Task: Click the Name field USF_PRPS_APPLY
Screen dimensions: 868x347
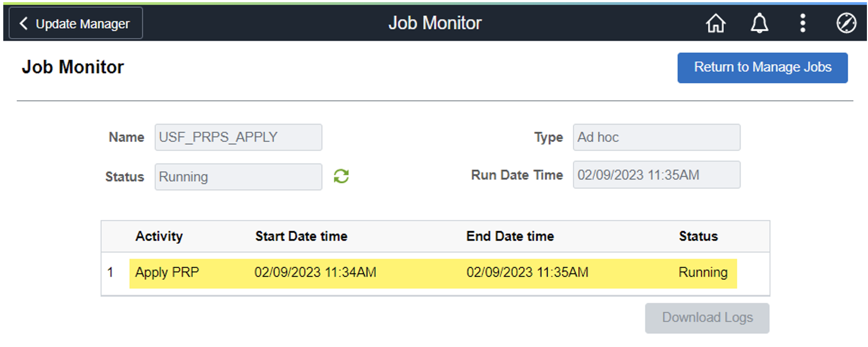Action: 238,137
